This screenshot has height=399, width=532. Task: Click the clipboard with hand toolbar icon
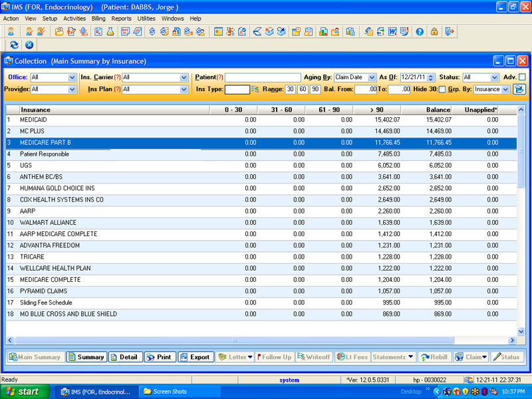pos(309,31)
